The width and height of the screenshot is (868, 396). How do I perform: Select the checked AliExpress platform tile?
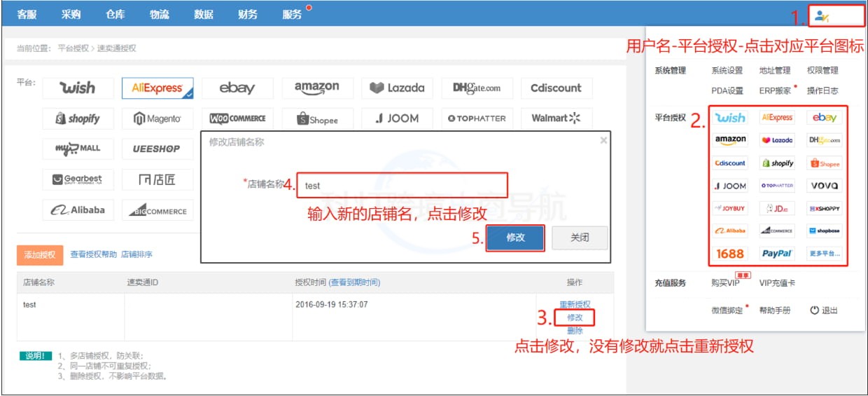click(x=157, y=88)
